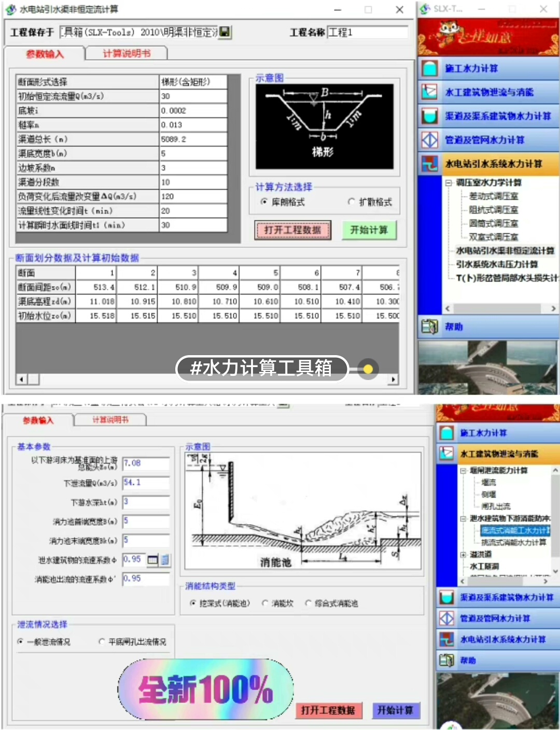The height and width of the screenshot is (730, 560).
Task: Select 闸孔出流 tree item
Action: (496, 506)
